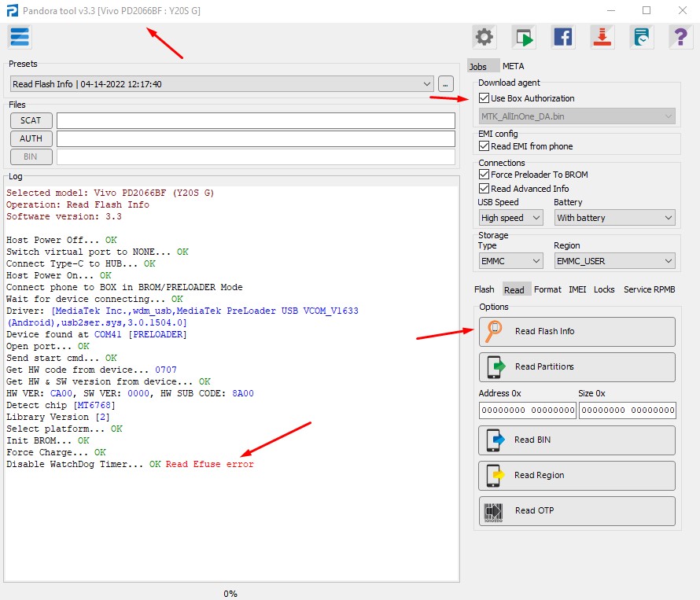700x600 pixels.
Task: Click the barcode icon on Read OTP
Action: (494, 511)
